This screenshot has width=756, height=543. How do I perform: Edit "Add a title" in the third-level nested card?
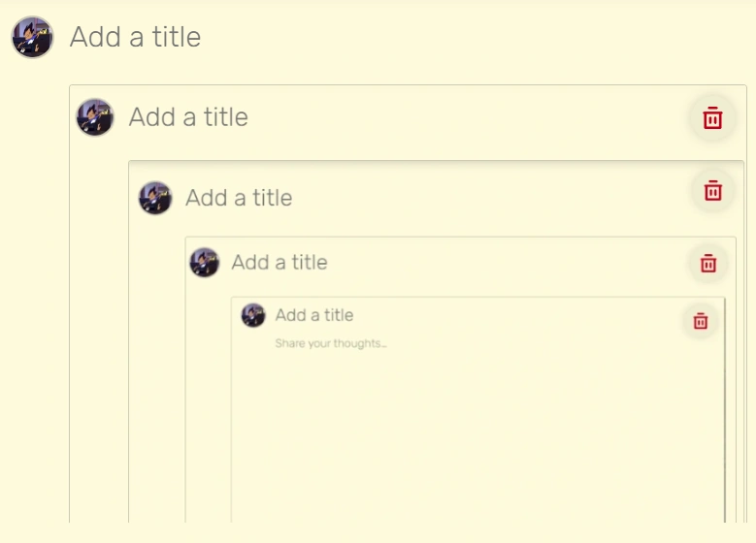click(x=279, y=262)
